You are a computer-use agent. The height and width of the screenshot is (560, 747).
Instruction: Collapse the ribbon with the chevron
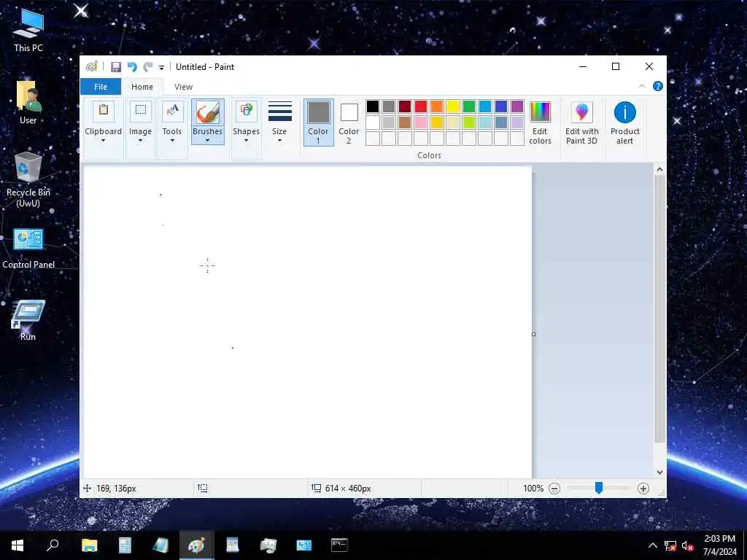pyautogui.click(x=642, y=86)
